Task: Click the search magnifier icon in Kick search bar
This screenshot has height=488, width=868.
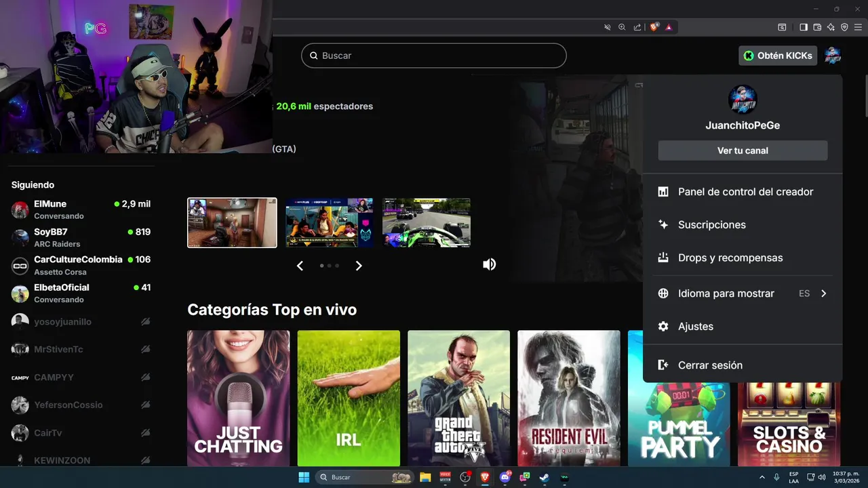Action: point(314,56)
